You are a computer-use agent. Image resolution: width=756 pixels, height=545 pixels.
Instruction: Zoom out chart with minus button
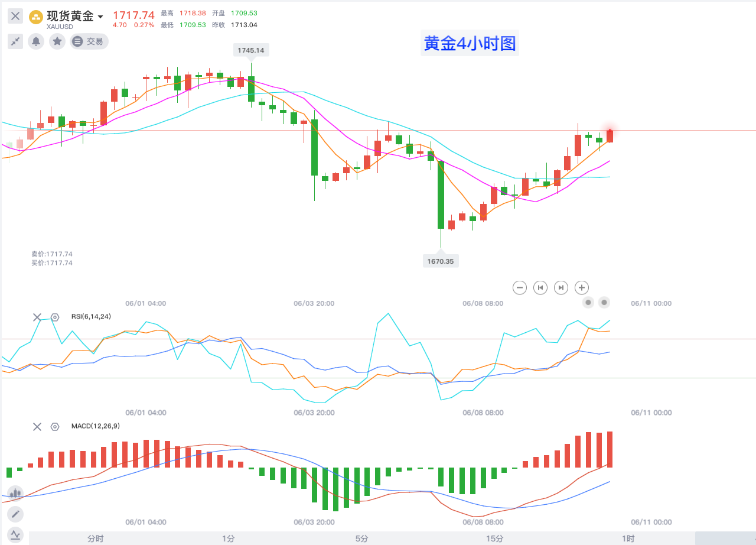tap(520, 288)
